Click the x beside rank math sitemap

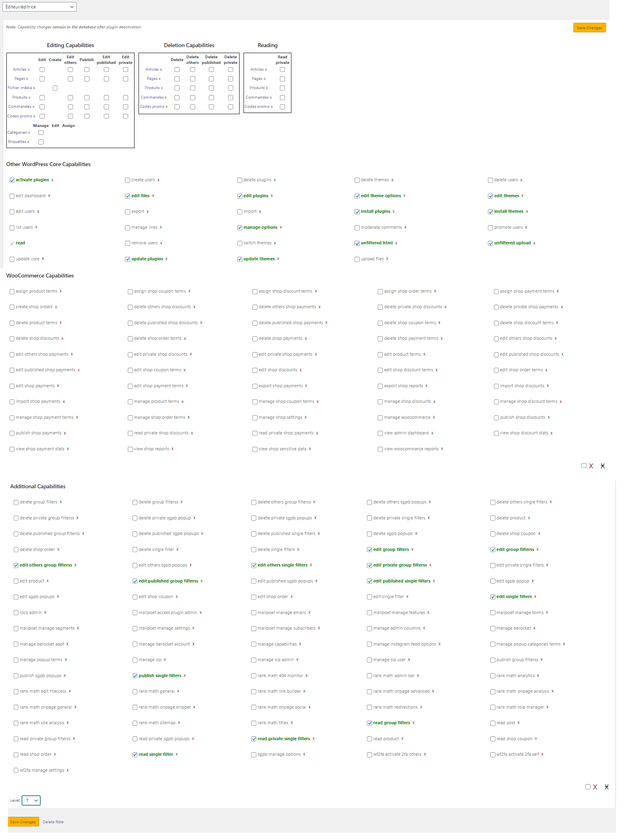click(179, 723)
